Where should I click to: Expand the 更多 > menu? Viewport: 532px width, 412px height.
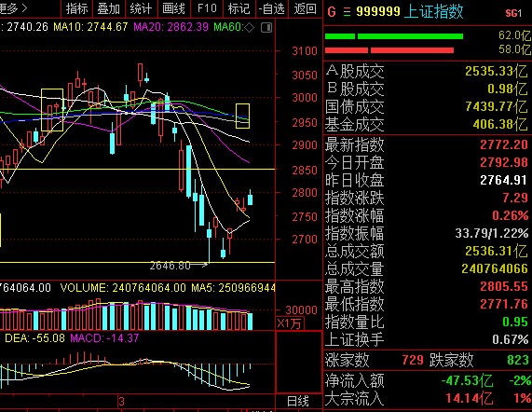click(x=13, y=8)
